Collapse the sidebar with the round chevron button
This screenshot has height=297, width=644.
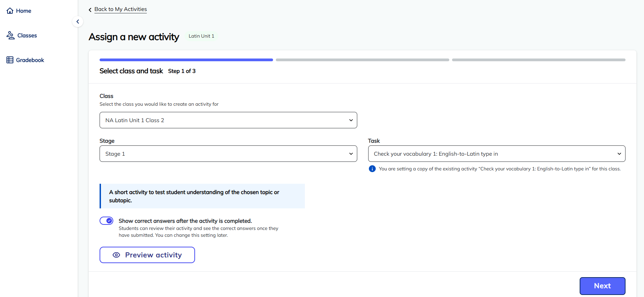click(x=78, y=22)
